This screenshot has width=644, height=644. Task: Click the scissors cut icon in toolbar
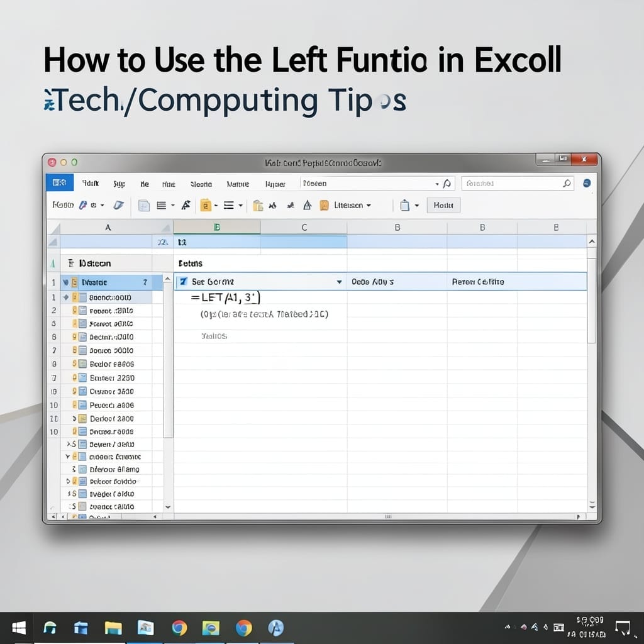pos(273,205)
